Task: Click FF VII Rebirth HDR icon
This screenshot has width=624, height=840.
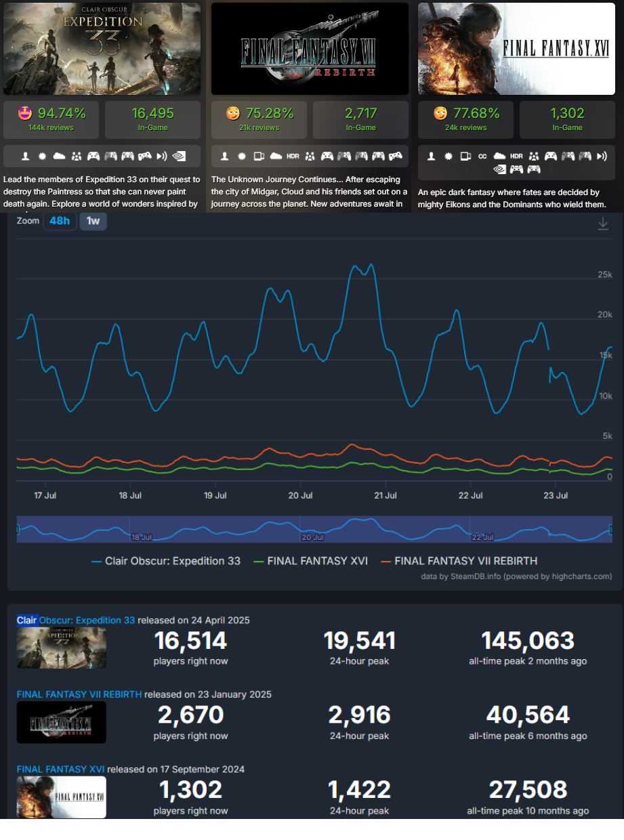Action: point(293,156)
